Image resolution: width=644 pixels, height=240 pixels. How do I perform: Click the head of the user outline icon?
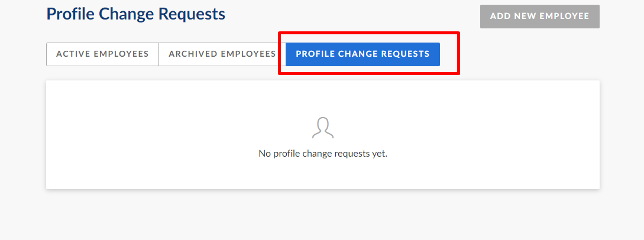(323, 124)
